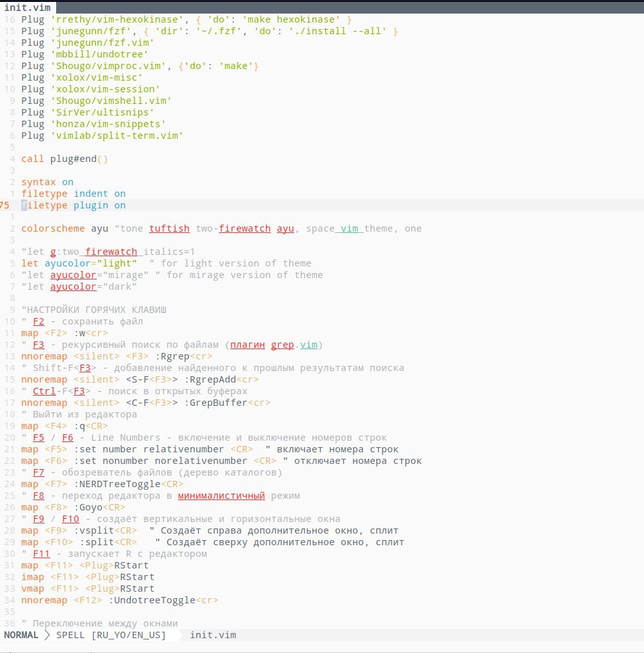
Task: Click 'map <F11> <Plug>RStart' line
Action: tap(85, 566)
